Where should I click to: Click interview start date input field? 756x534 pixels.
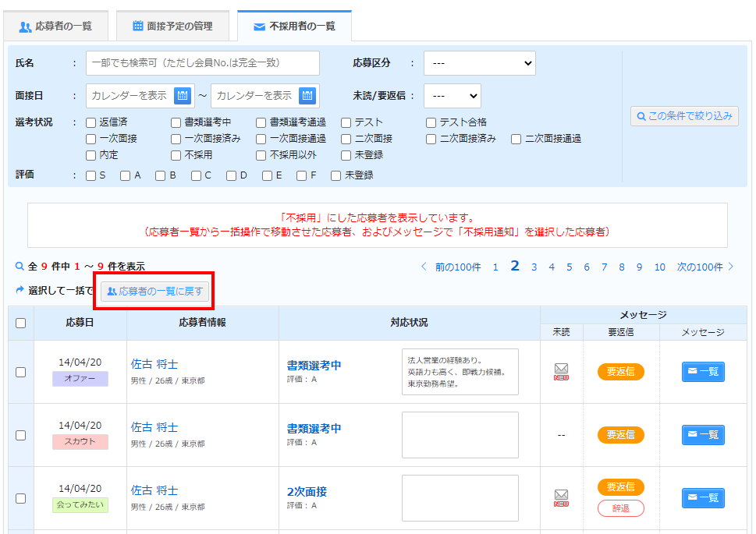[x=140, y=95]
